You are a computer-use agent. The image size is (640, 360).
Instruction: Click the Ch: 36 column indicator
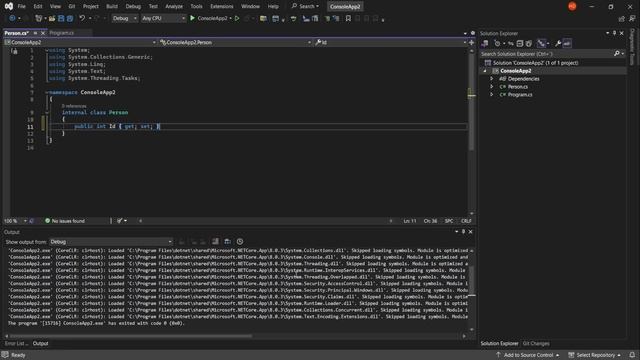(x=430, y=221)
